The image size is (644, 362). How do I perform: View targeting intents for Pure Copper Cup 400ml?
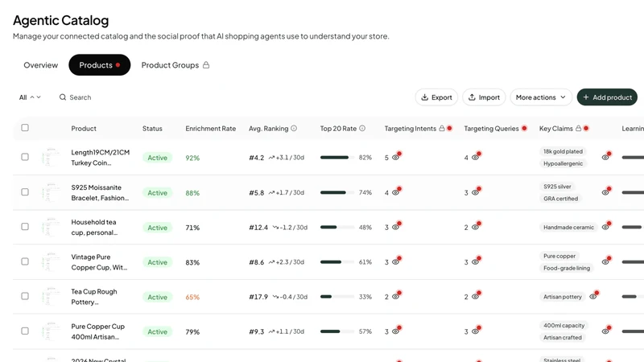pos(395,331)
